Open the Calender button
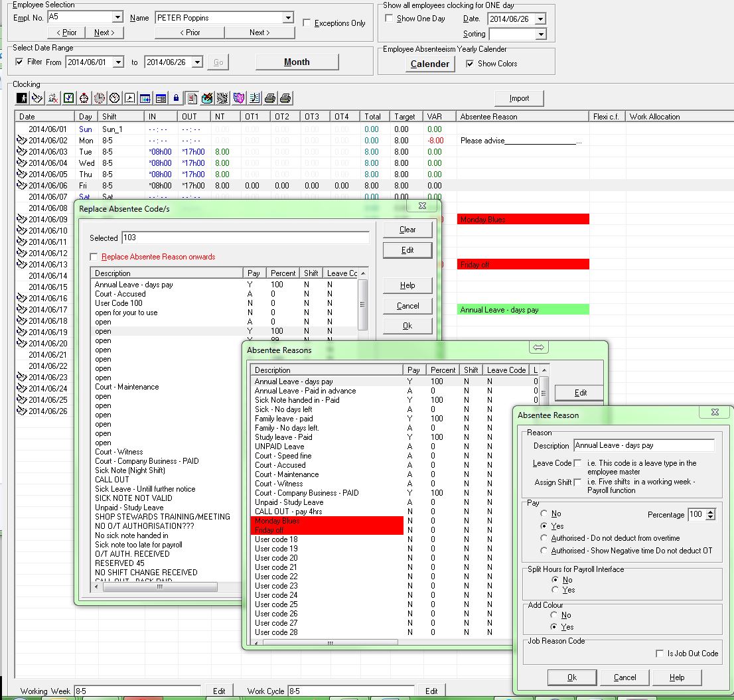734x700 pixels. pyautogui.click(x=429, y=64)
